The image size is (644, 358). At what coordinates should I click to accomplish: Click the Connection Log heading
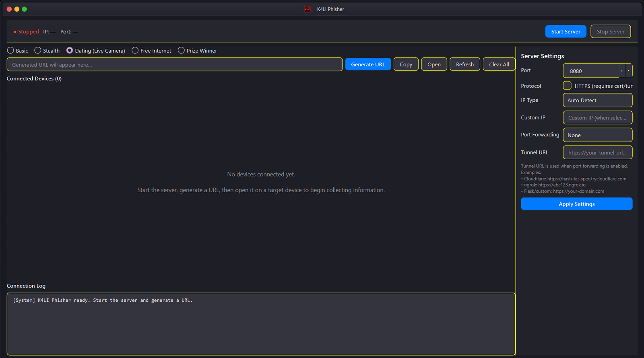[x=26, y=286]
